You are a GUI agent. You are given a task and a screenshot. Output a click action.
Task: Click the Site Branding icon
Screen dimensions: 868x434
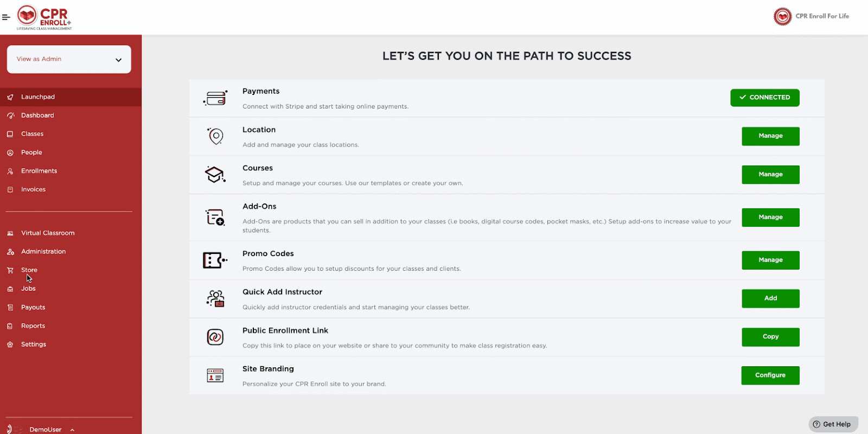click(x=215, y=375)
